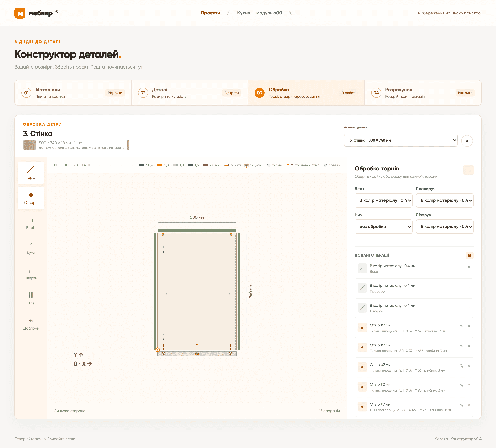Open the Верх edge dropdown
The height and width of the screenshot is (448, 496).
(x=383, y=200)
